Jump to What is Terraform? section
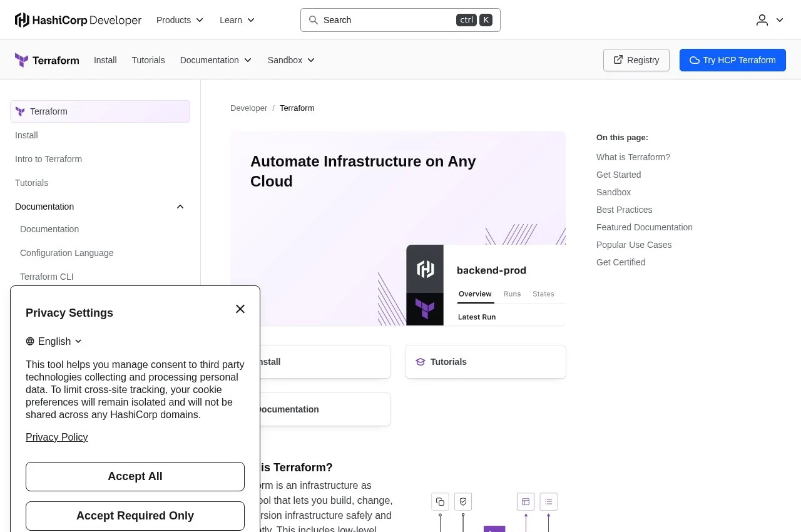 click(633, 157)
